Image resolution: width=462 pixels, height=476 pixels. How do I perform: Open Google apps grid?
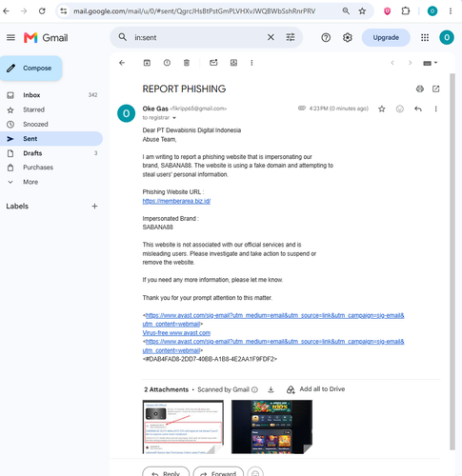tap(425, 37)
